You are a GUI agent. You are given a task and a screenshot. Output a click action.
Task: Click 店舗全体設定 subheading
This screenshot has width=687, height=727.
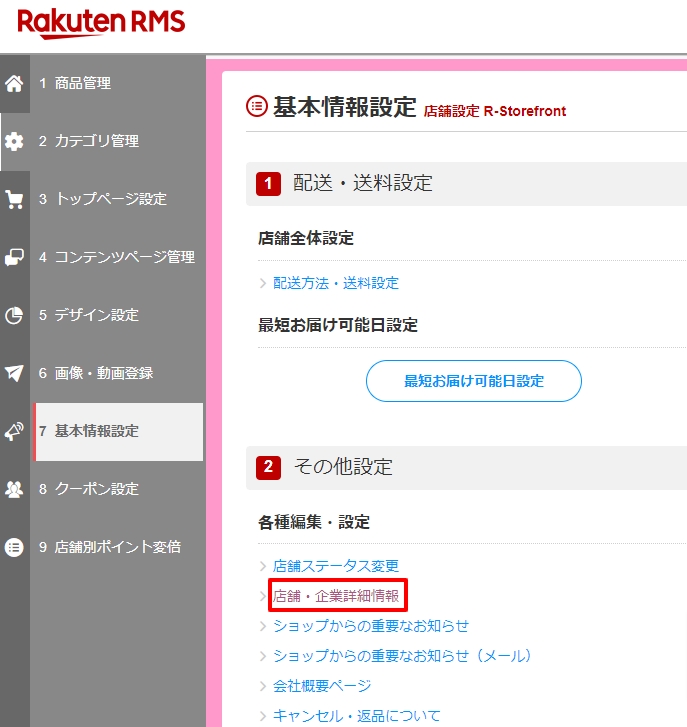[306, 238]
